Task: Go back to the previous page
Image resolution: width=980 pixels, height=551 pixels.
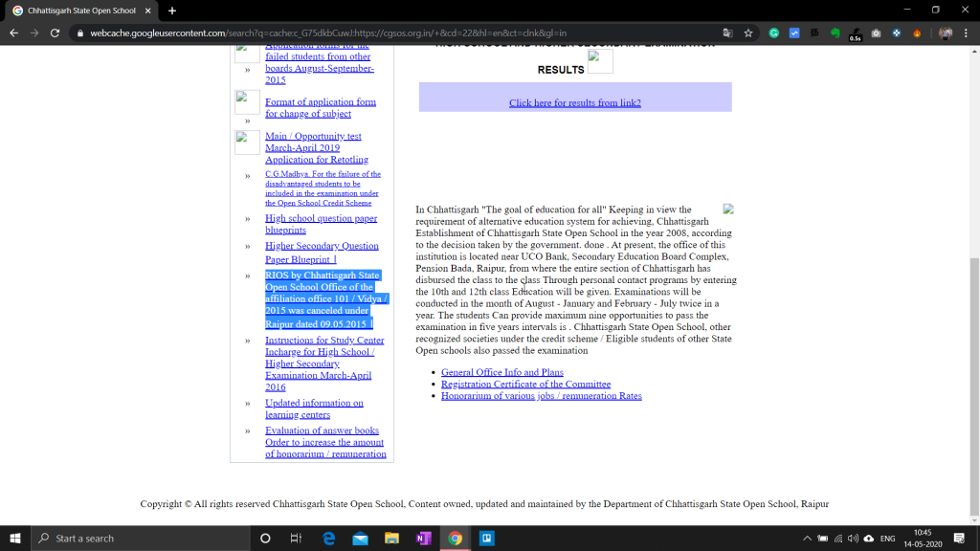Action: coord(13,33)
